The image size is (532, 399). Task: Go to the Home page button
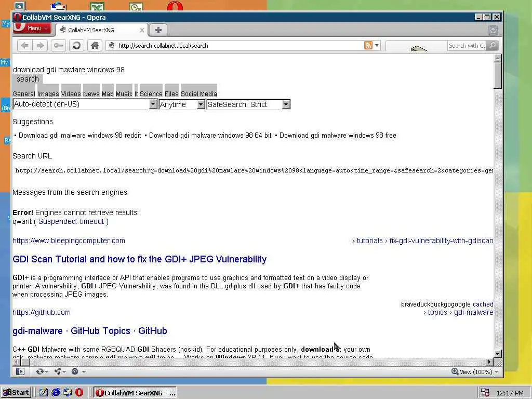coord(95,46)
